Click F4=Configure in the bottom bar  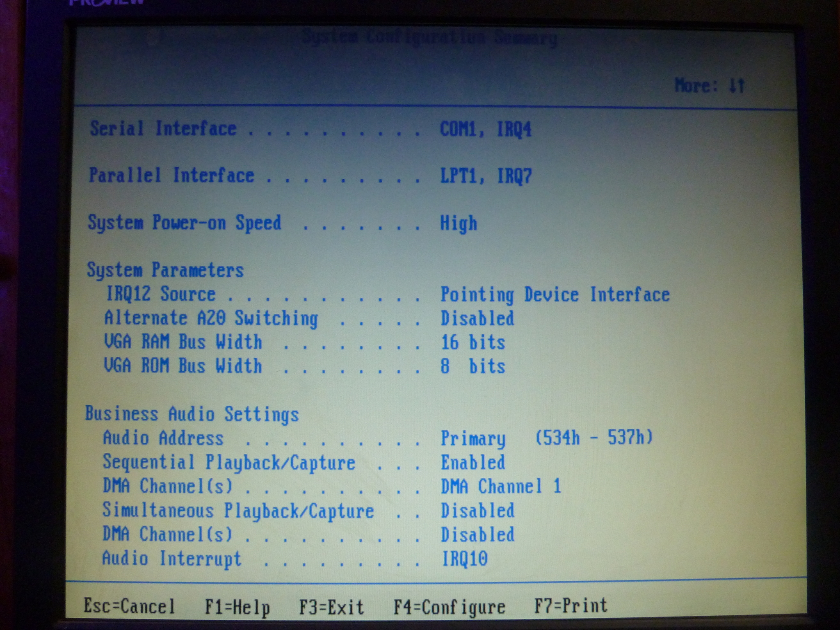[450, 607]
